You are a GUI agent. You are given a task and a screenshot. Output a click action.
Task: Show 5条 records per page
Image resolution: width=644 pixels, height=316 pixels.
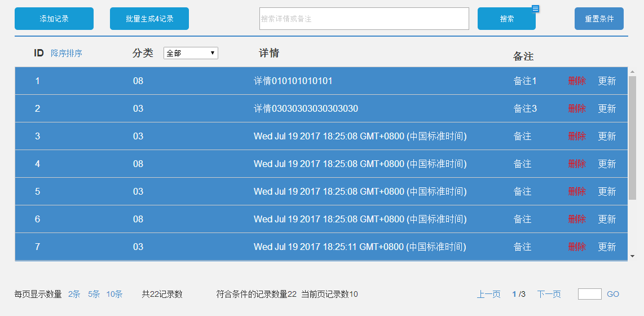coord(94,294)
